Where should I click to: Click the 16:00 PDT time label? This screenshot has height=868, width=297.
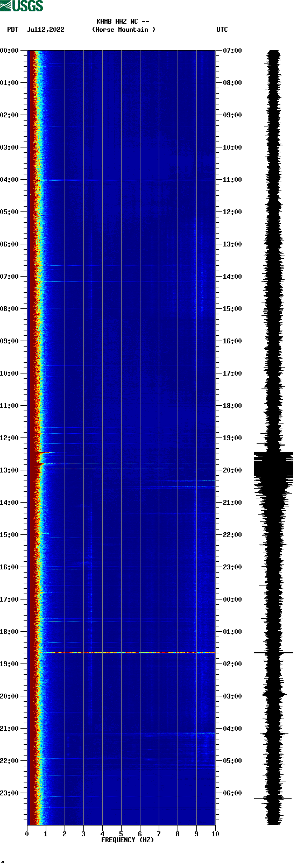coord(10,567)
